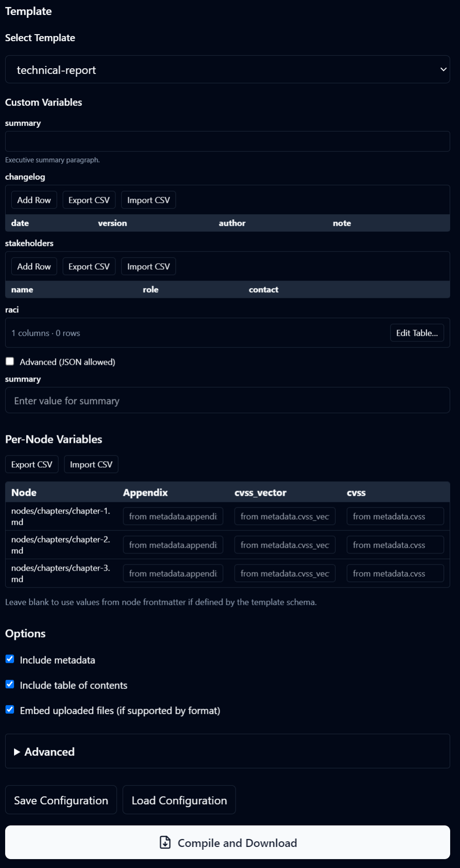Add Row to the changelog table
460x868 pixels.
click(x=34, y=200)
